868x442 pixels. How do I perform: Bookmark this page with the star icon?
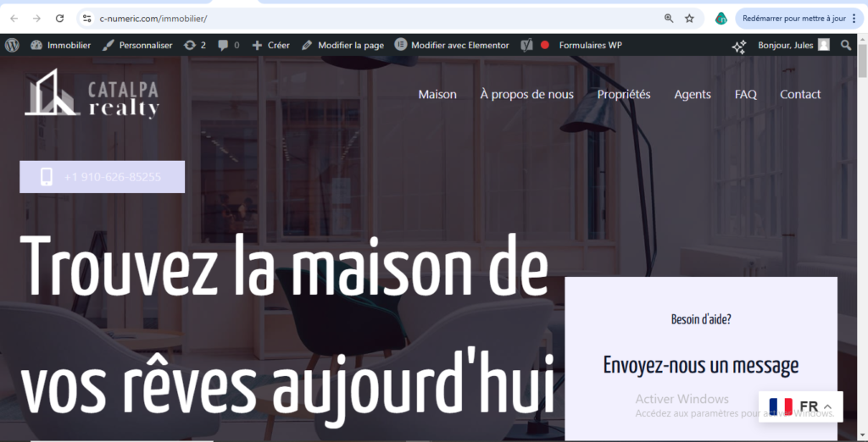point(690,18)
